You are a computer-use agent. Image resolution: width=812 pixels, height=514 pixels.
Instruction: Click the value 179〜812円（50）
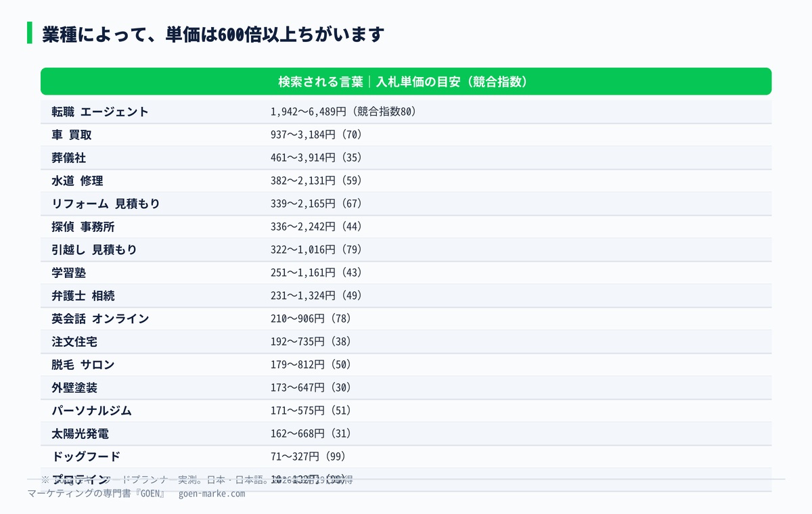311,365
